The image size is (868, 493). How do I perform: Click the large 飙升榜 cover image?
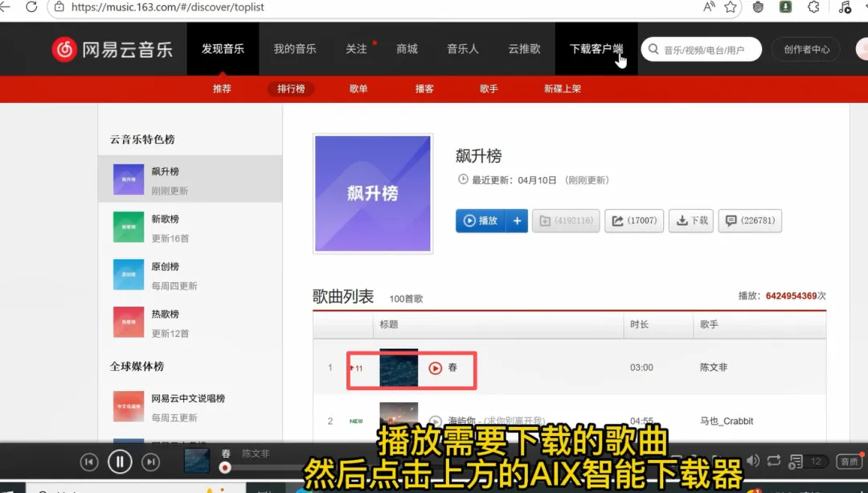(x=373, y=193)
